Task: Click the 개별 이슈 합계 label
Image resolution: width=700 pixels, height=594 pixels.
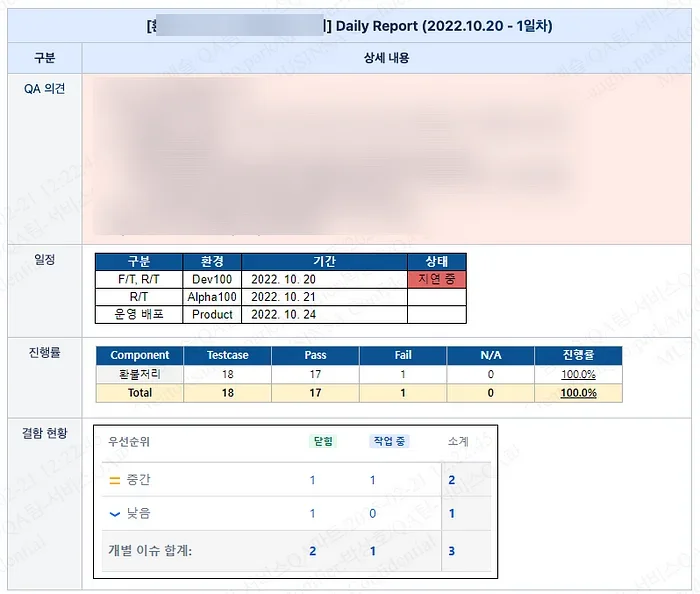Action: click(x=150, y=551)
